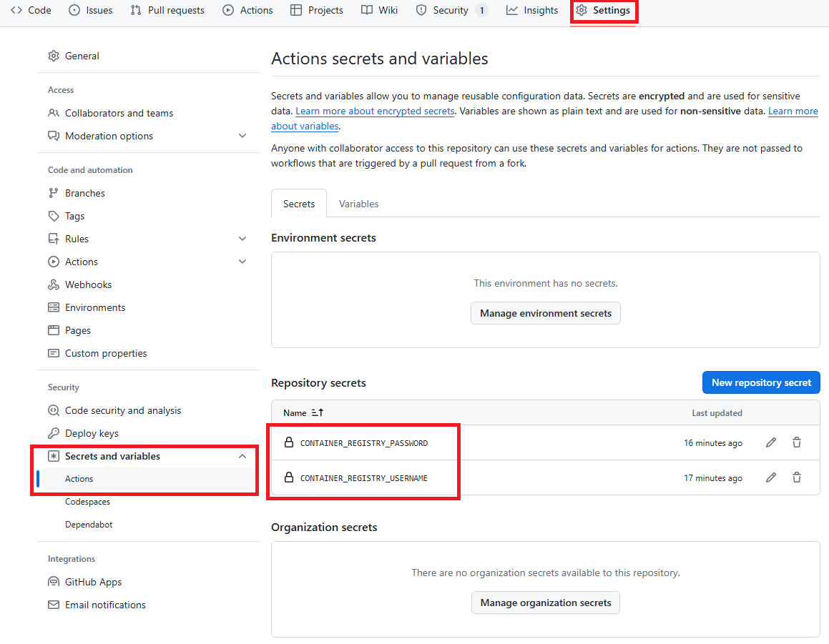The image size is (829, 644).
Task: Open the Issues tab
Action: [x=90, y=10]
